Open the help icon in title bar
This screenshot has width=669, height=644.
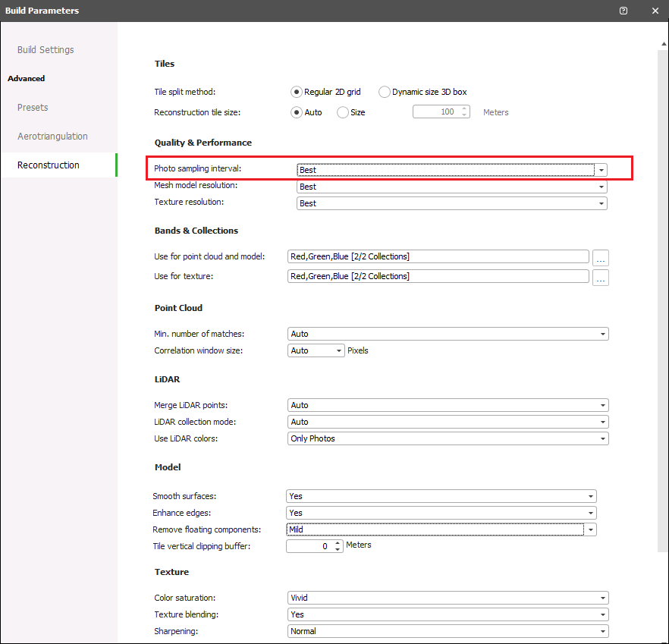coord(623,11)
